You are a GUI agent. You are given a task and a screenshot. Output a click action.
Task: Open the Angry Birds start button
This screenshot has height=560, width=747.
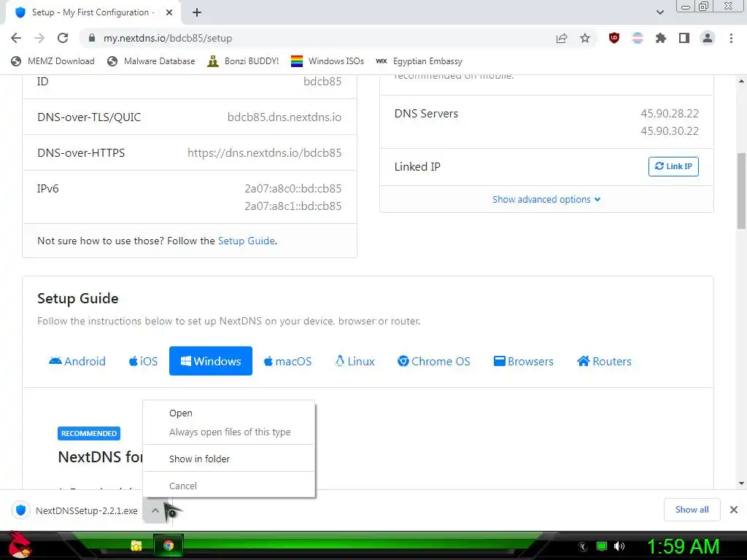19,545
